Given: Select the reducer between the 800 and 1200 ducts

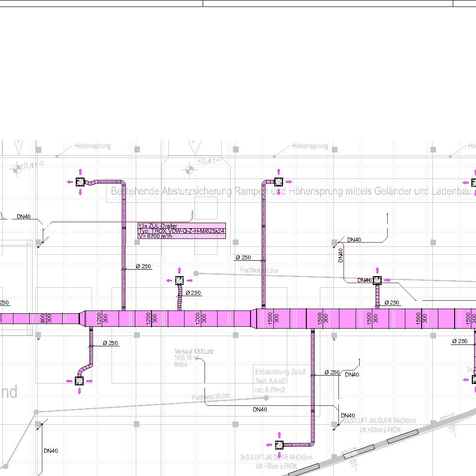Looking at the screenshot, I should pos(82,318).
